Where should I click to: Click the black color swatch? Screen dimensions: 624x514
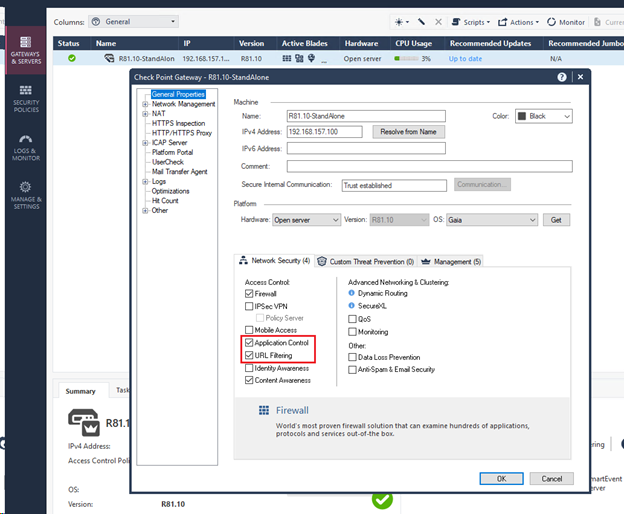pyautogui.click(x=521, y=116)
